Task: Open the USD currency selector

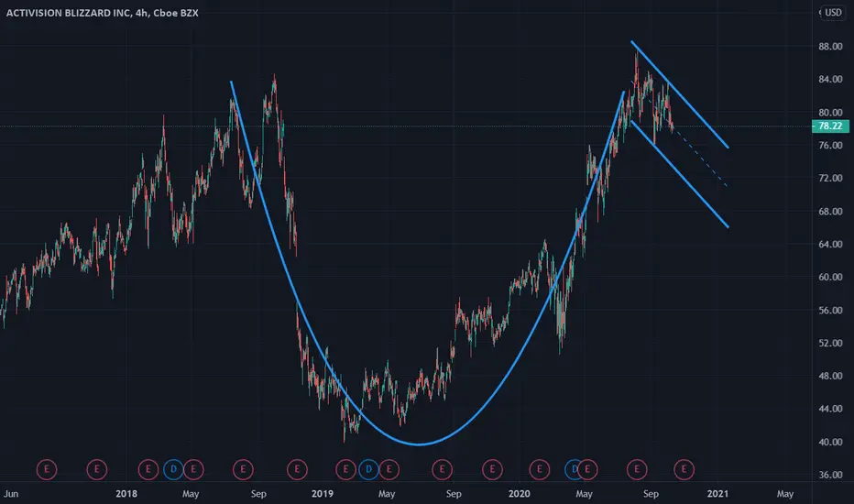Action: [x=832, y=12]
